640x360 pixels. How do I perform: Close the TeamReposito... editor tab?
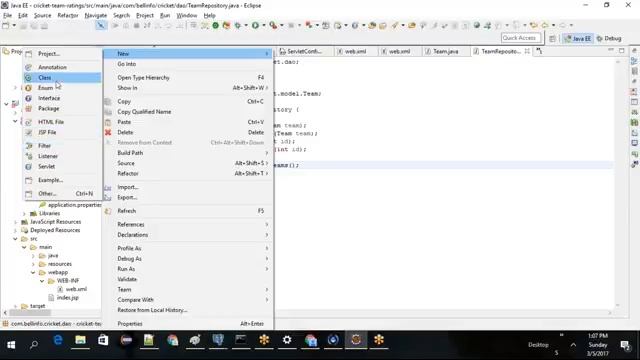527,51
